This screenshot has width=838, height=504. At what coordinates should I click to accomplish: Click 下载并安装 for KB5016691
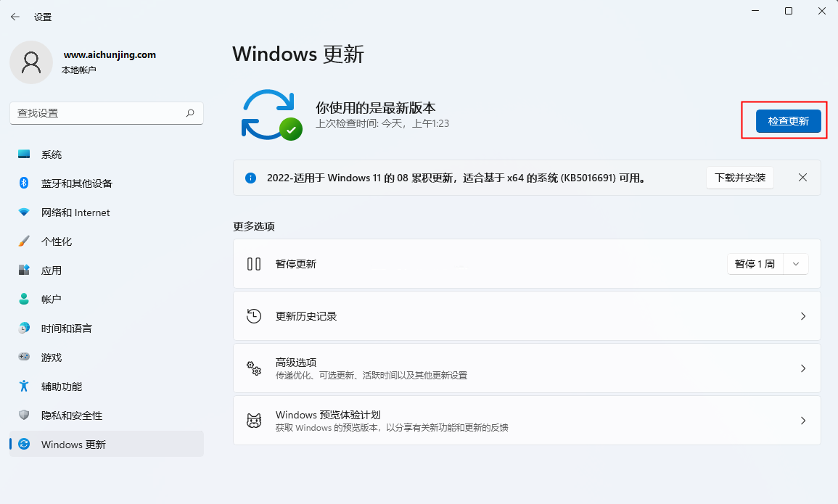pyautogui.click(x=739, y=178)
